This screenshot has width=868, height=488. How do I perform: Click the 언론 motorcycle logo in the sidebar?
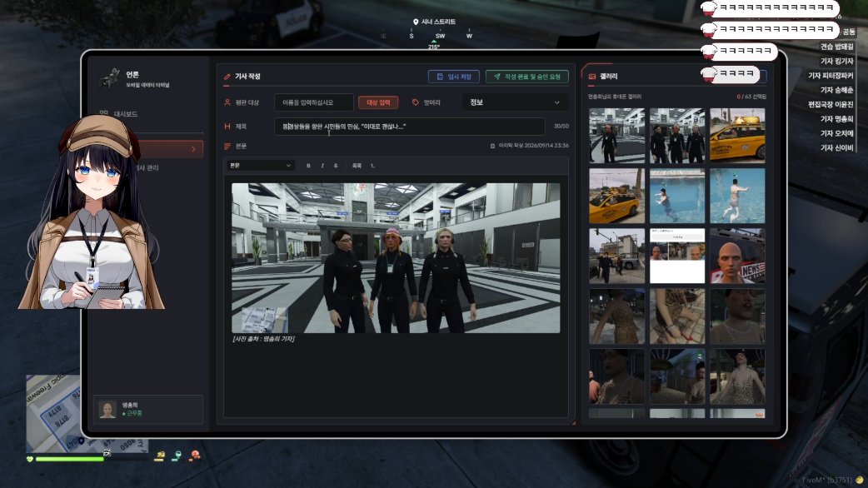pyautogui.click(x=110, y=78)
